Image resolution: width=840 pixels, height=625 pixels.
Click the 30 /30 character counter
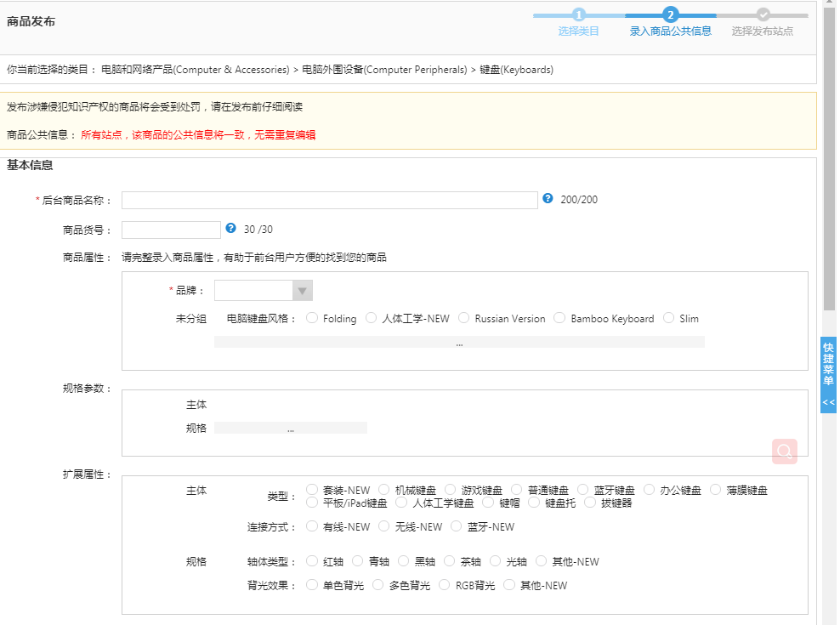[x=258, y=230]
